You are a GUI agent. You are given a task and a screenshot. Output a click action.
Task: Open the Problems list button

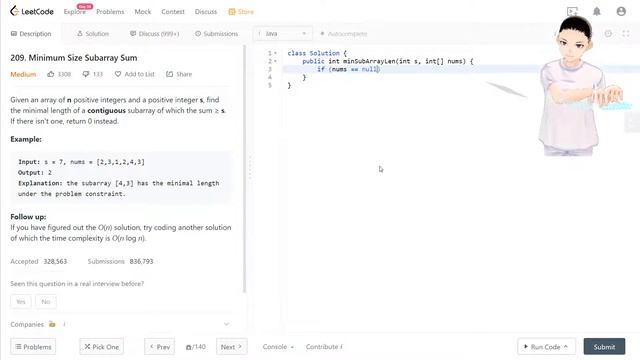pyautogui.click(x=33, y=347)
